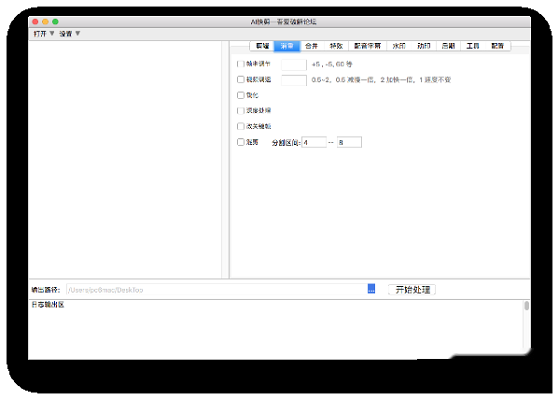Screen dimensions: 559x400
Task: Switch to the 剪辑 tab
Action: pos(262,46)
